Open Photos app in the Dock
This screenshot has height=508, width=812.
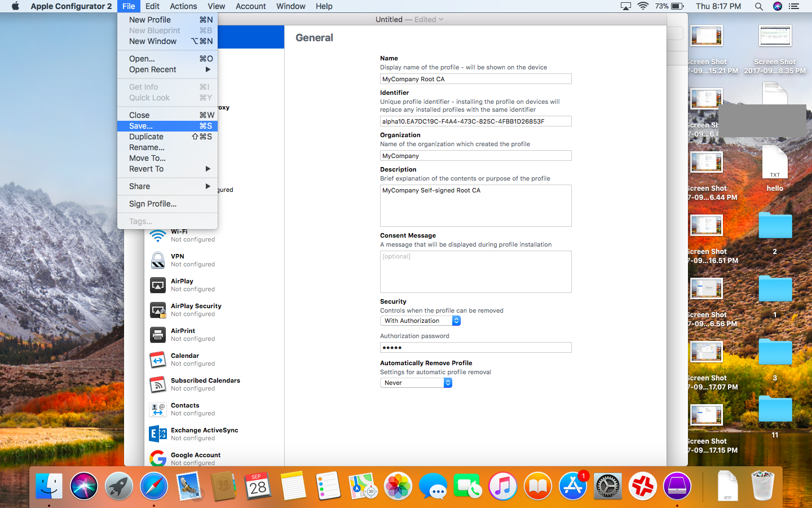click(398, 486)
